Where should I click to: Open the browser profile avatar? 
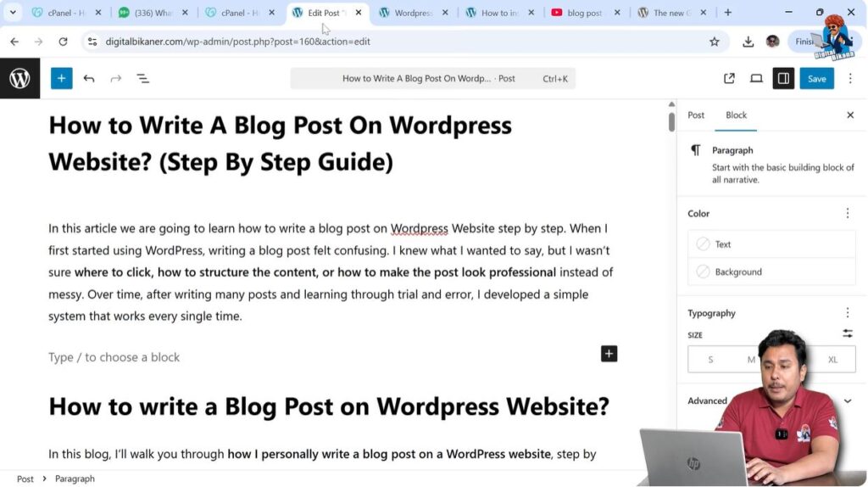[x=773, y=42]
